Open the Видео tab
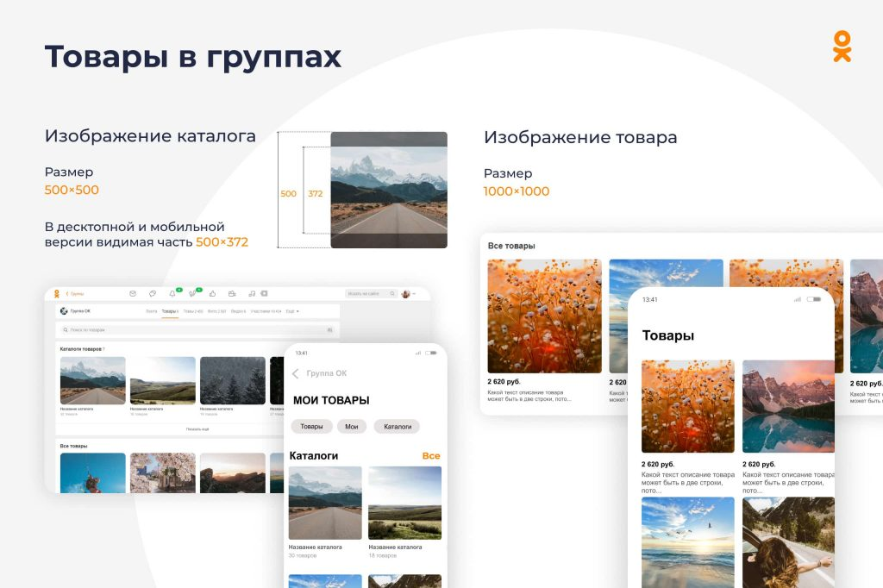 pyautogui.click(x=238, y=311)
